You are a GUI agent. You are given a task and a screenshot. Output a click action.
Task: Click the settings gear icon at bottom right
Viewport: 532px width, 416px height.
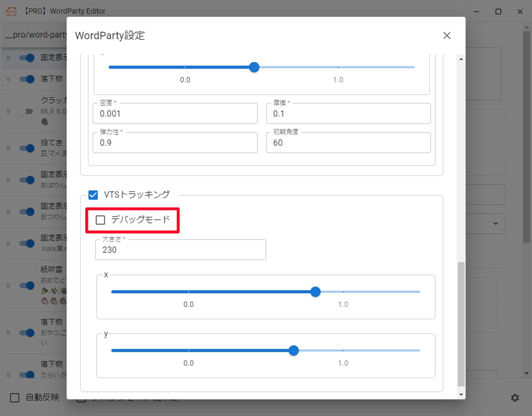[x=515, y=398]
